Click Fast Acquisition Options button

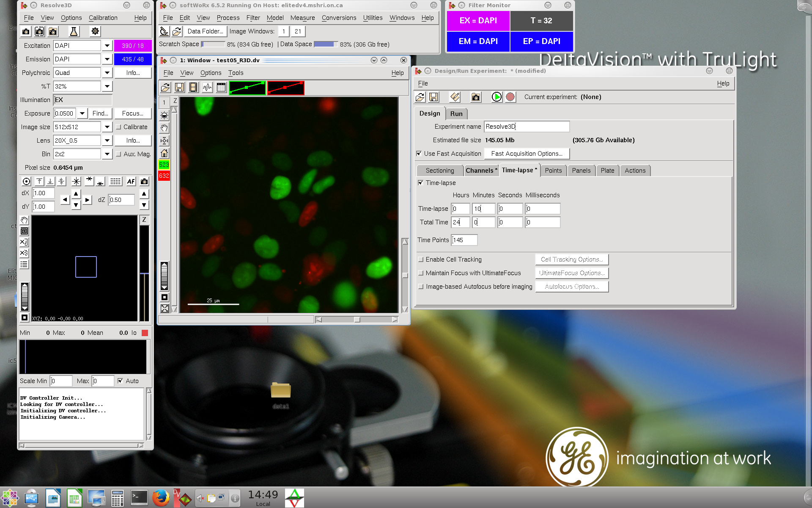tap(527, 154)
